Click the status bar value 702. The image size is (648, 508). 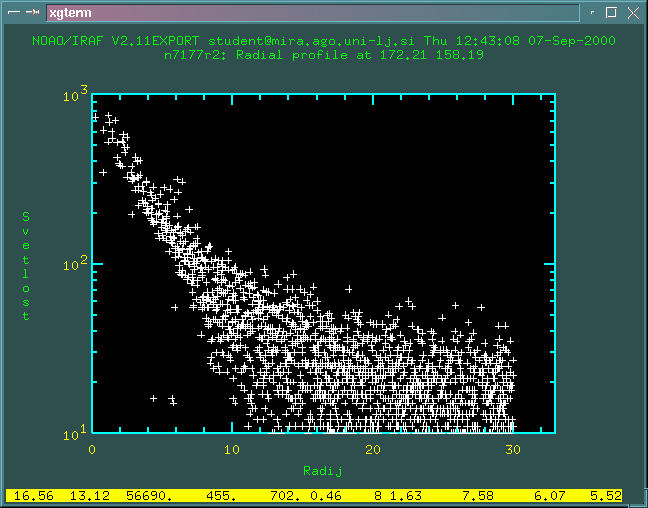tap(286, 496)
